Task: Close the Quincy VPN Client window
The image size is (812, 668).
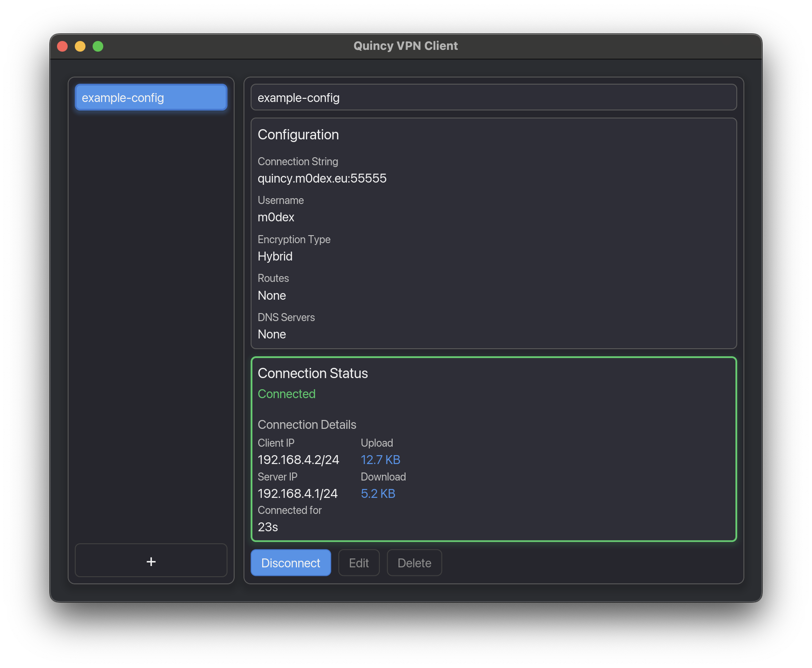Action: tap(62, 46)
